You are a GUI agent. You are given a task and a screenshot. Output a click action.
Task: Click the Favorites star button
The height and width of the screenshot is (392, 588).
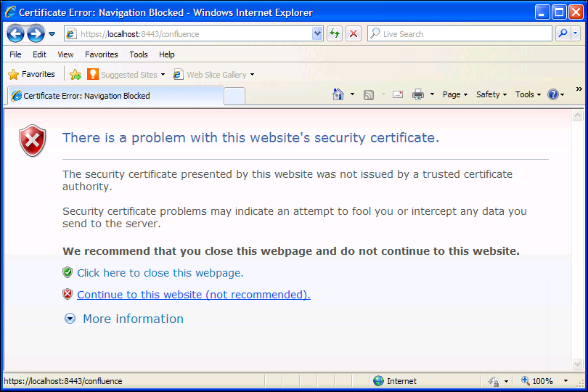point(31,74)
